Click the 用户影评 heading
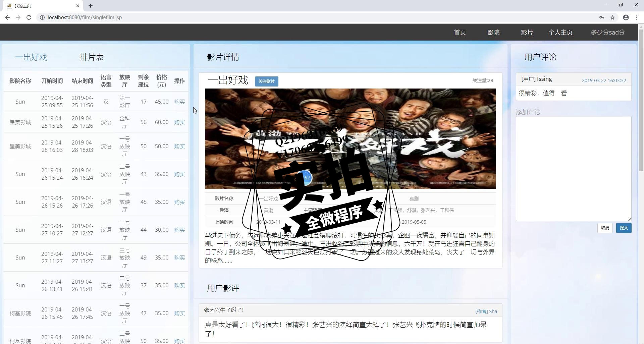The height and width of the screenshot is (344, 644). pyautogui.click(x=223, y=288)
